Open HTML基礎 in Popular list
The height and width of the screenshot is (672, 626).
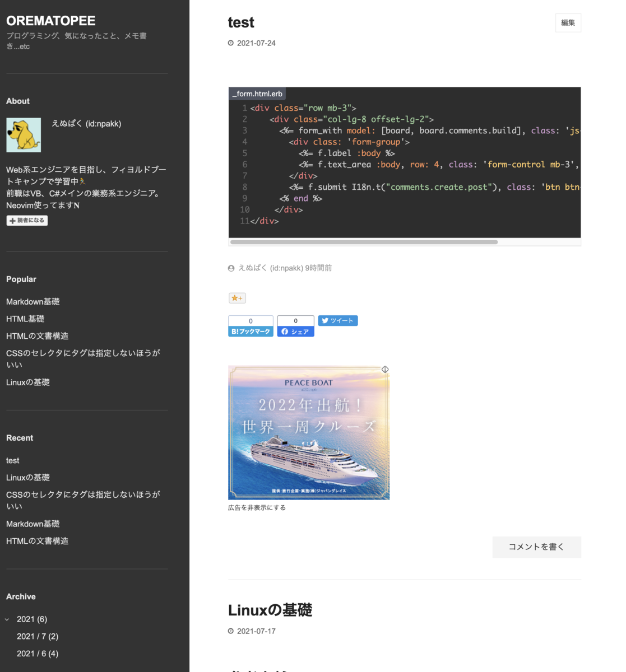25,319
